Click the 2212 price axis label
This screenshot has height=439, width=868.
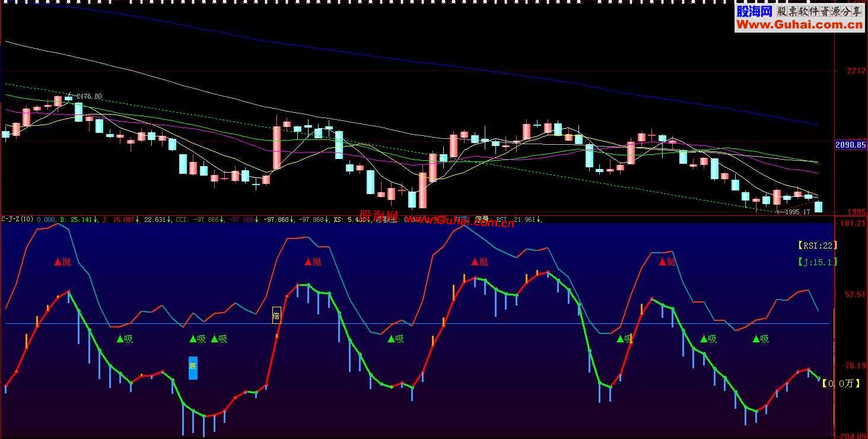[x=856, y=71]
